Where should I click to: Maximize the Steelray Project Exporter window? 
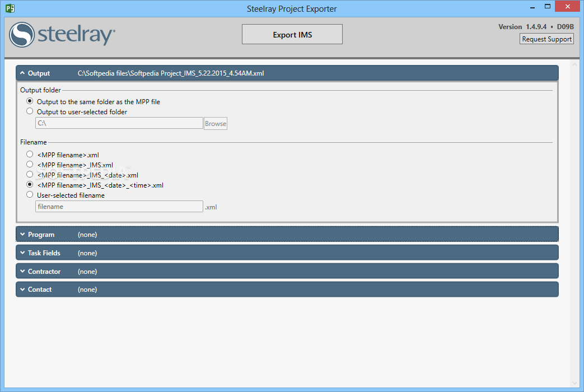point(547,6)
